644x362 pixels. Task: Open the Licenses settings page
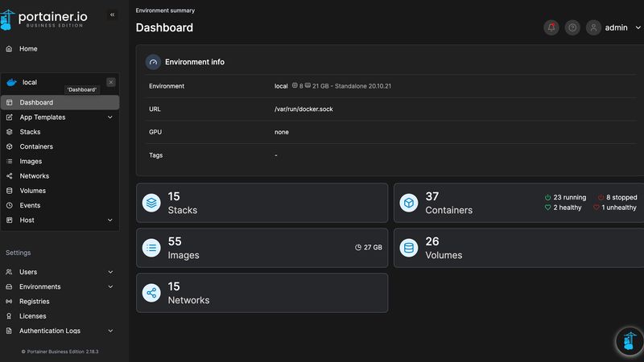tap(33, 316)
